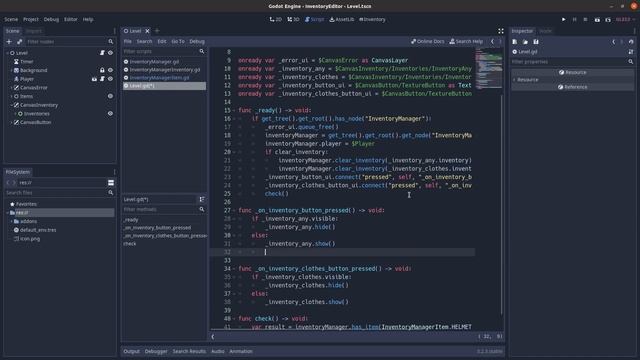Toggle alphabetical sorting of methods list
The height and width of the screenshot is (360, 640).
(x=202, y=199)
